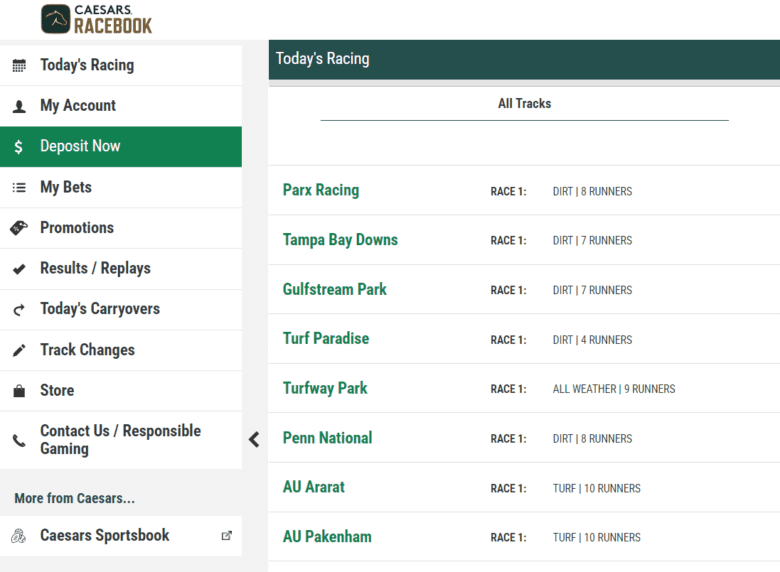Image resolution: width=780 pixels, height=572 pixels.
Task: Click RACE 1 label in AU Ararat row
Action: tap(508, 488)
